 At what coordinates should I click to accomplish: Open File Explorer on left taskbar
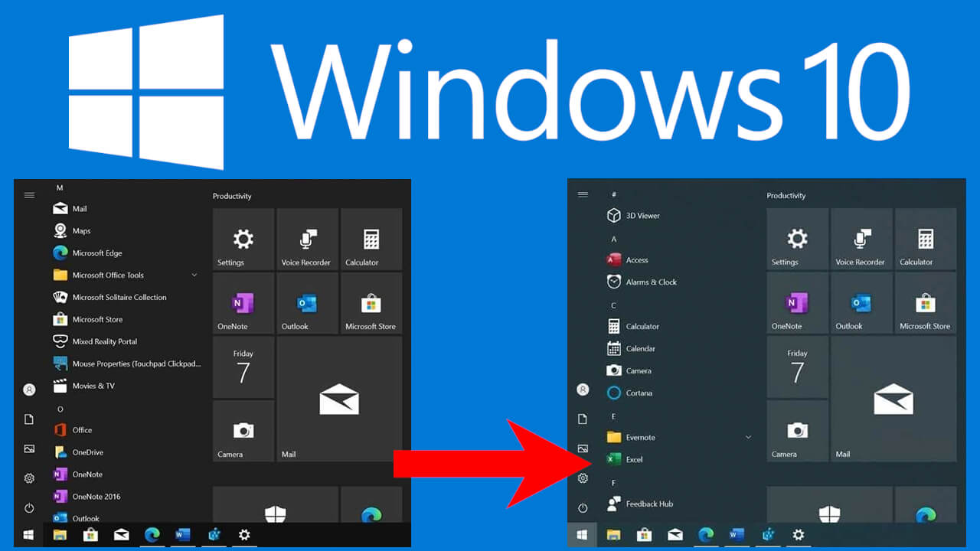60,535
